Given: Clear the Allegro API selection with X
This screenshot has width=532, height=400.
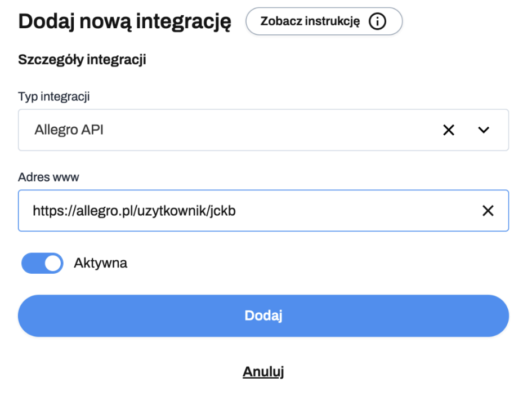Looking at the screenshot, I should point(449,130).
